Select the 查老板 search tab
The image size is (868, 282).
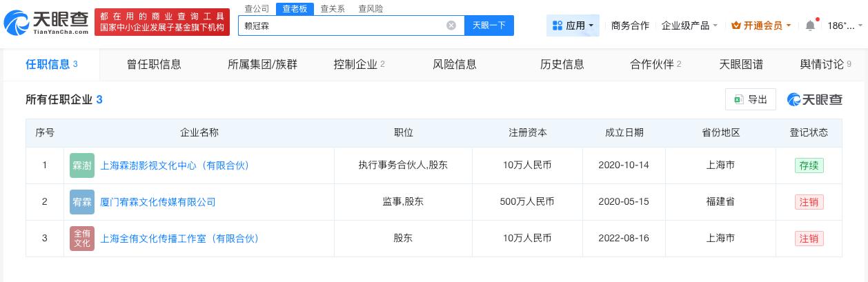pyautogui.click(x=295, y=8)
